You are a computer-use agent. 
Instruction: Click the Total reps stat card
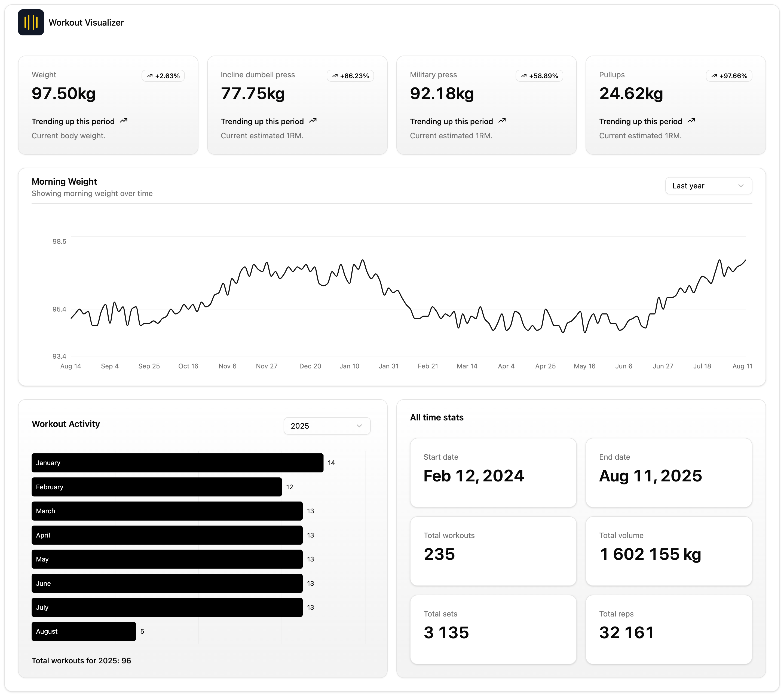[669, 630]
